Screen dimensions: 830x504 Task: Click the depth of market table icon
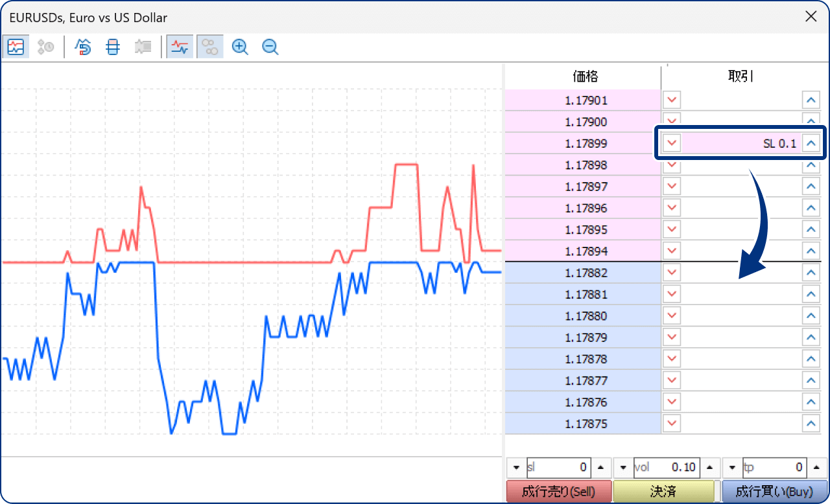click(x=113, y=47)
